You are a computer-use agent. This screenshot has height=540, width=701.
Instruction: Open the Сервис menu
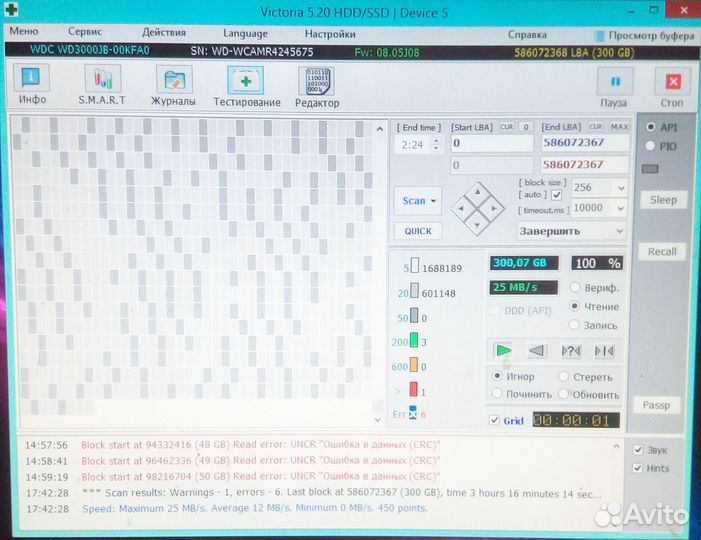pyautogui.click(x=84, y=33)
